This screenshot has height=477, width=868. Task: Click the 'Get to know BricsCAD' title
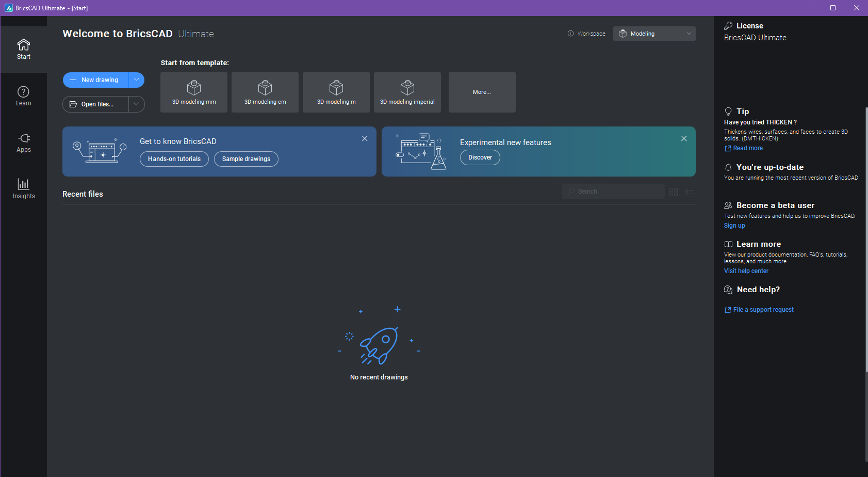178,141
